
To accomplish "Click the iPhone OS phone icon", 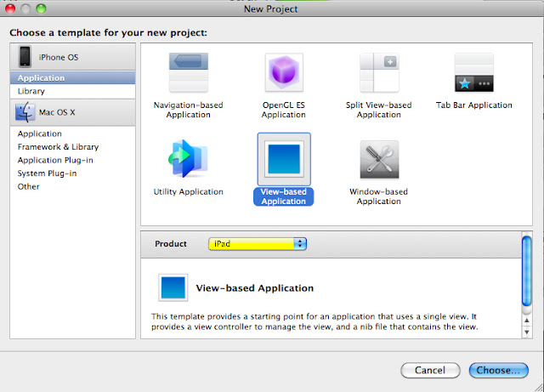I will click(25, 56).
